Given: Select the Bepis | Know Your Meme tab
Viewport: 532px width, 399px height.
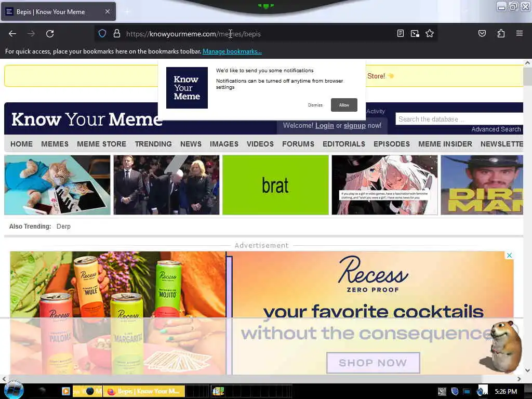Looking at the screenshot, I should [58, 11].
